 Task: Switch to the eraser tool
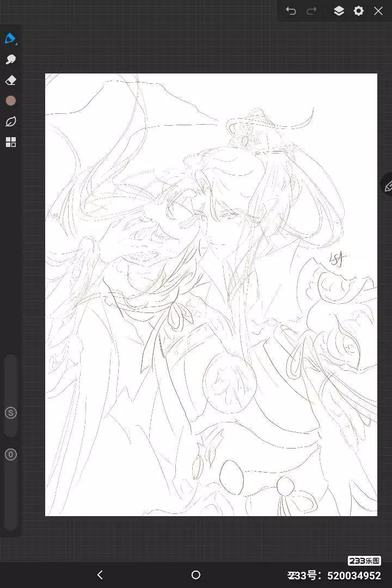pyautogui.click(x=10, y=80)
